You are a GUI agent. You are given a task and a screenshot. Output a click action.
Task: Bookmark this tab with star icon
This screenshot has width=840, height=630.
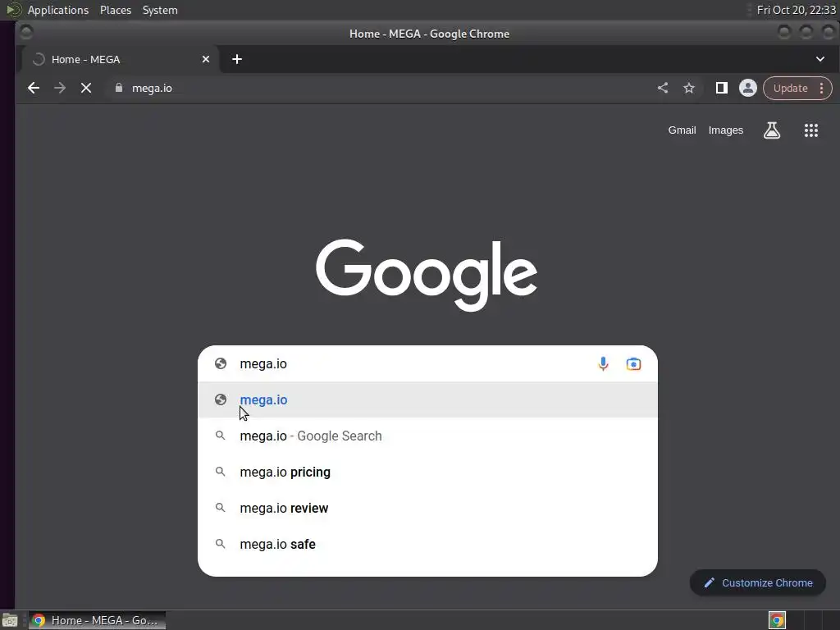point(689,88)
